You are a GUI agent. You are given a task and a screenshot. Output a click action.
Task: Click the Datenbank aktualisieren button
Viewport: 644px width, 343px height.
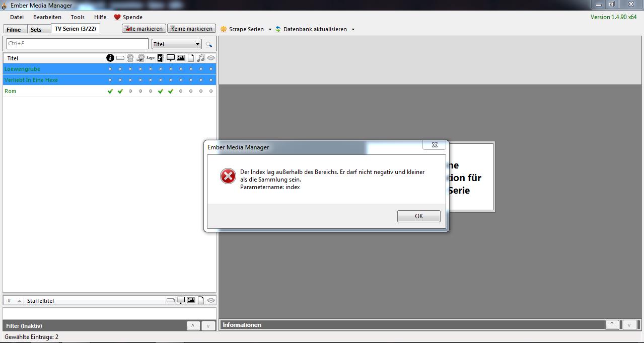(x=311, y=29)
